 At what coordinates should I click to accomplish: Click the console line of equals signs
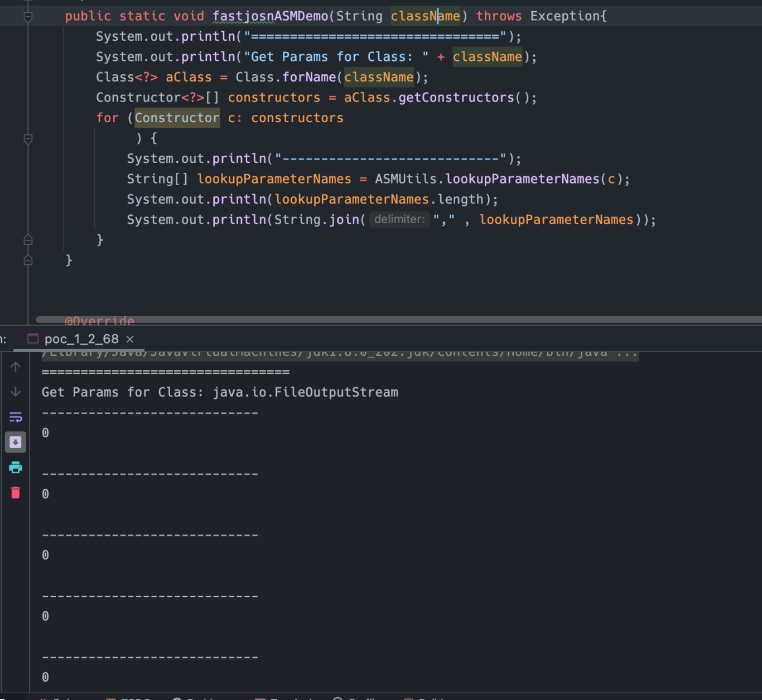(166, 372)
